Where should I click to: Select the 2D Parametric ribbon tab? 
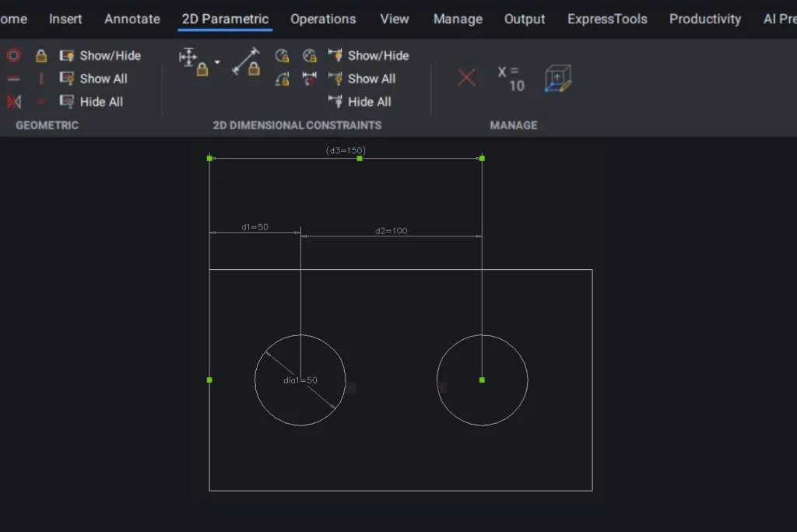click(x=225, y=19)
